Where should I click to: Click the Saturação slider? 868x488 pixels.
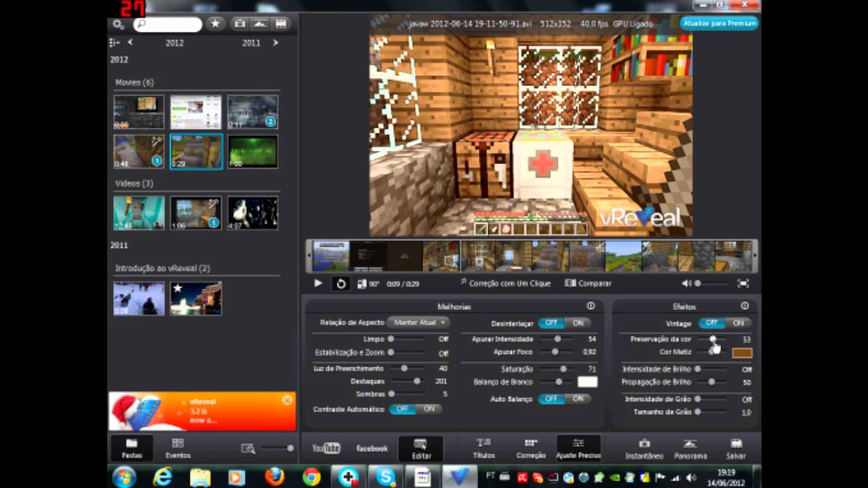coord(557,369)
